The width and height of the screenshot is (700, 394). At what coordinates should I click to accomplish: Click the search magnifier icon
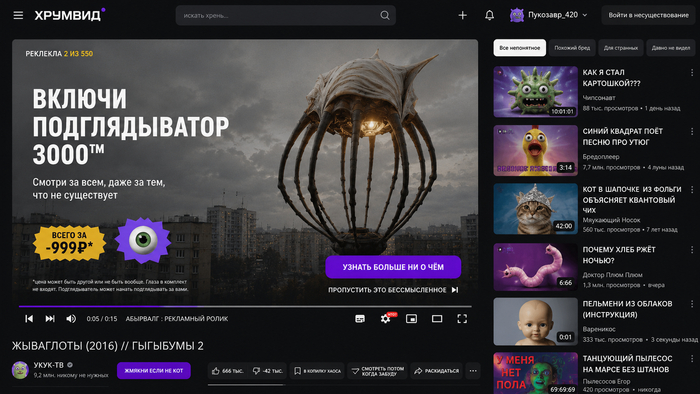pos(385,15)
